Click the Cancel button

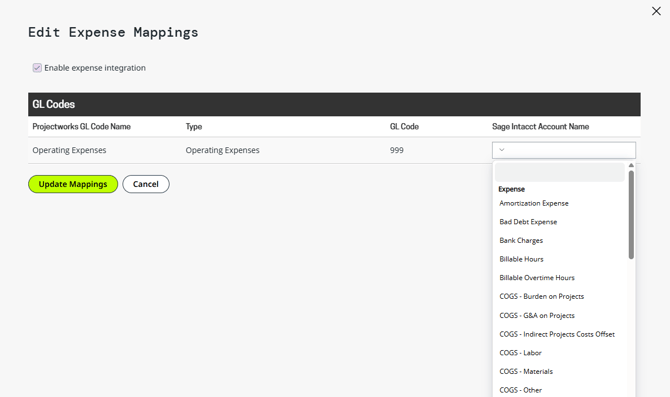146,184
